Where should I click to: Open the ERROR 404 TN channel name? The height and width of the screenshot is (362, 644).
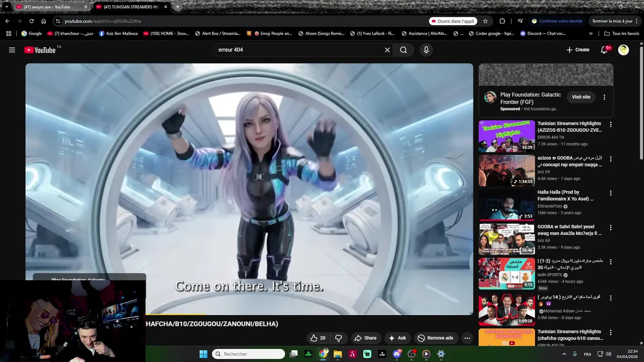[550, 138]
